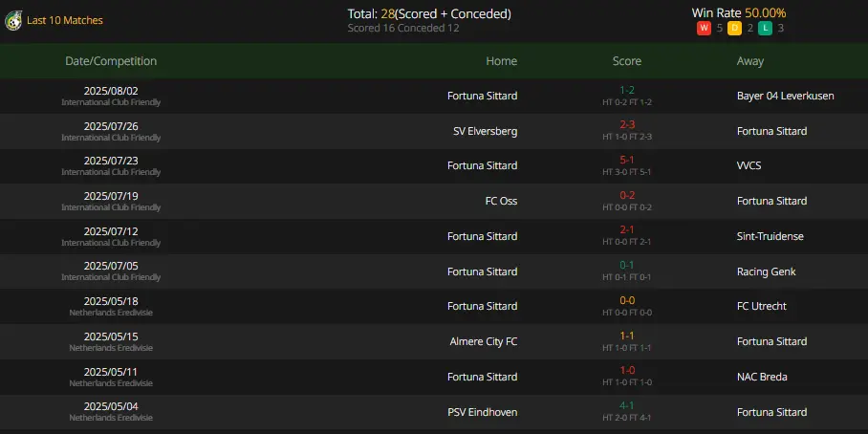Open the 2-3 score against SV Elversberg

pos(627,125)
